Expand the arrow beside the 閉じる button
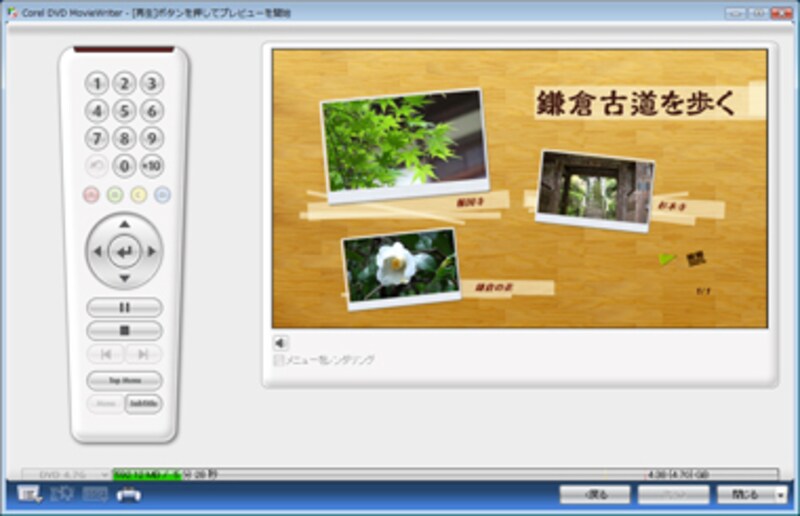Viewport: 800px width, 516px height. tap(781, 495)
